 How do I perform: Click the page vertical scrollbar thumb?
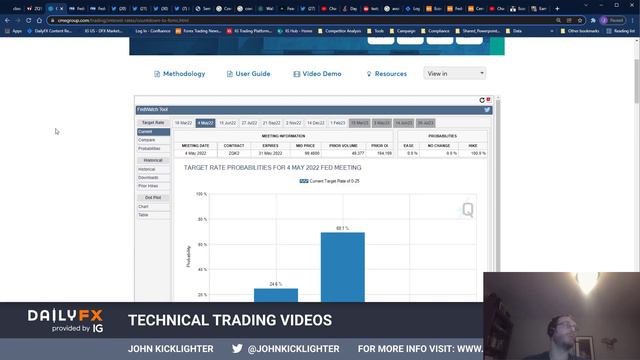tap(637, 81)
